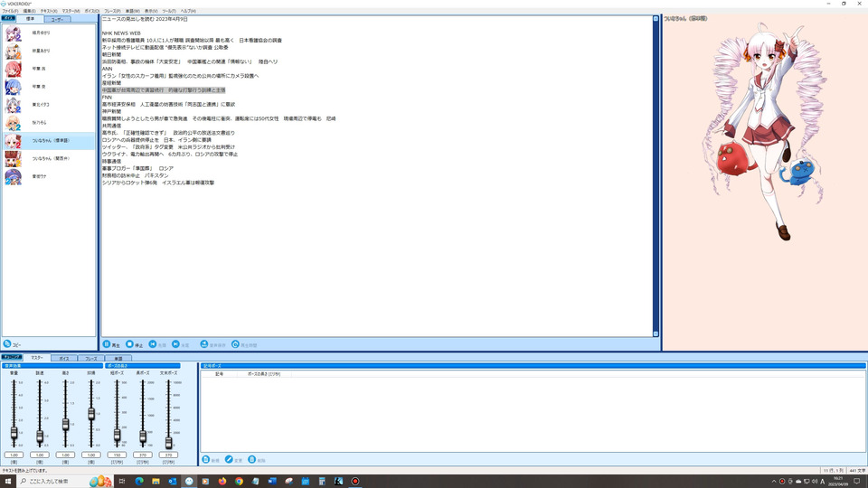This screenshot has height=488, width=868.
Task: Click the copy preset icon
Action: coord(7,343)
